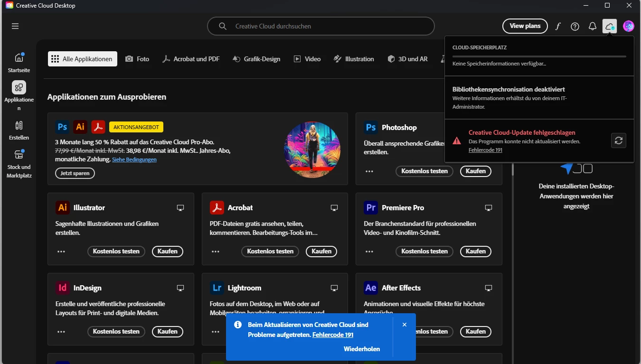641x364 pixels.
Task: Select Applikationen in the sidebar
Action: [x=19, y=95]
